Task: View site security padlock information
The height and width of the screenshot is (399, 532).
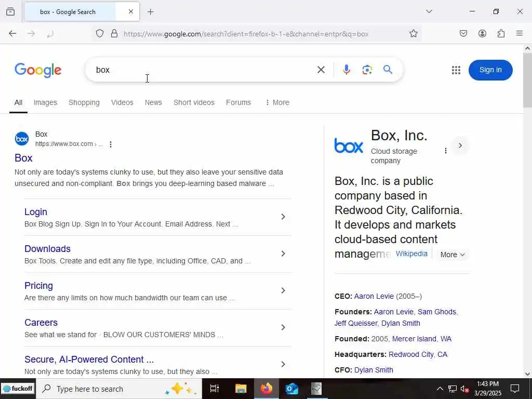Action: [x=114, y=34]
